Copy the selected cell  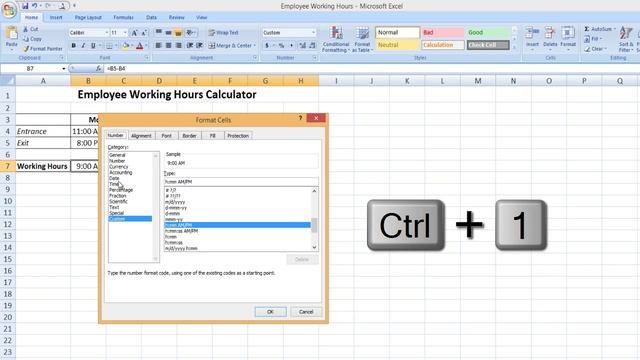(x=32, y=39)
